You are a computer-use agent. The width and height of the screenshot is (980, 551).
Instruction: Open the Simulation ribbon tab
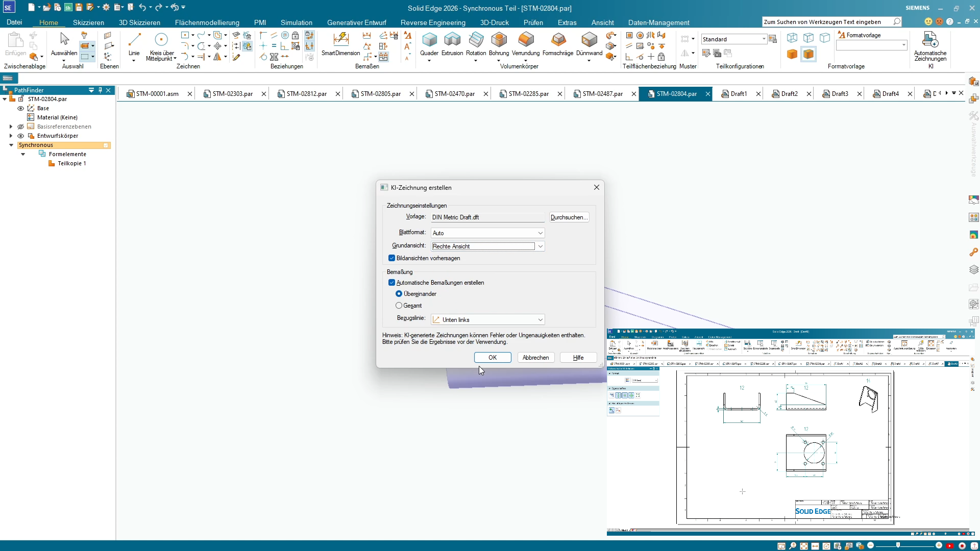pos(296,22)
